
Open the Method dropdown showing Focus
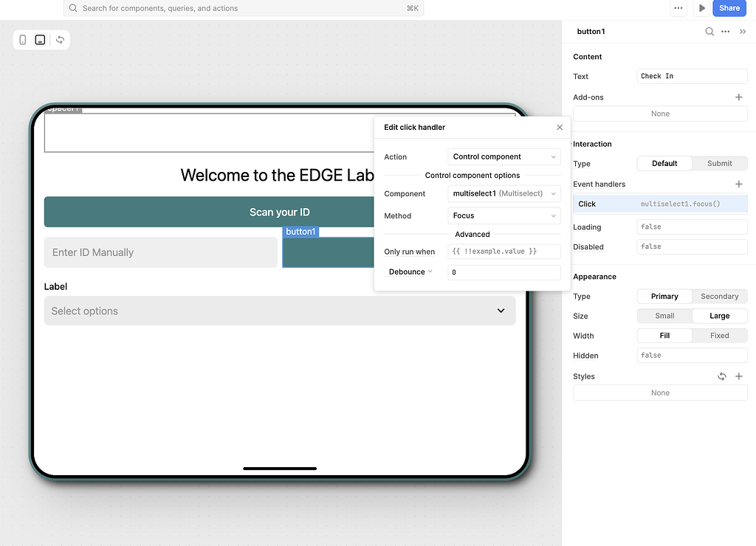504,216
